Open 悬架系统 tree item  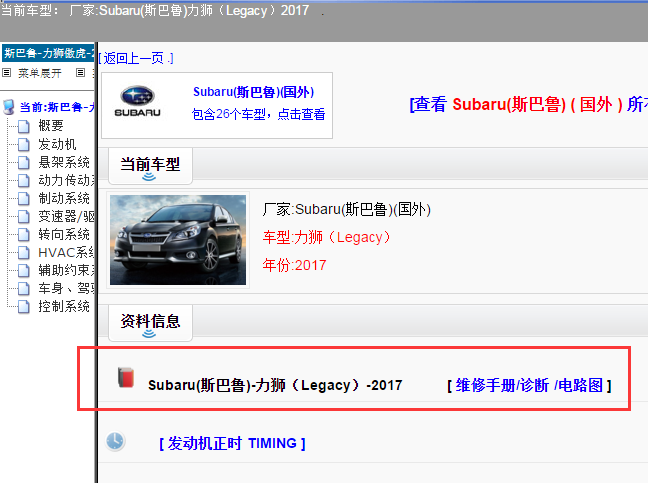click(64, 162)
